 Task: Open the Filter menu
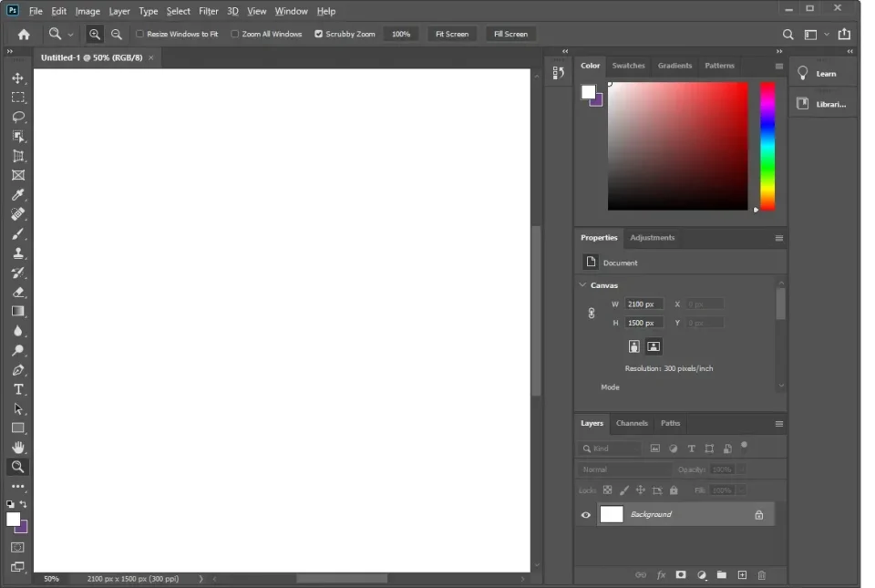[x=209, y=11]
